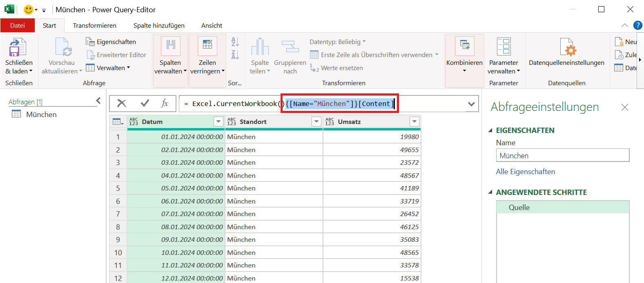
Task: Click the Neue Quelle icon
Action: [x=619, y=42]
